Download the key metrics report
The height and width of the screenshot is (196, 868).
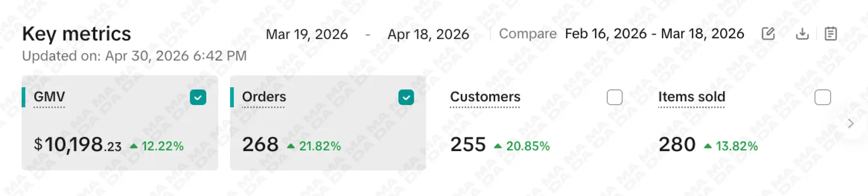click(802, 34)
